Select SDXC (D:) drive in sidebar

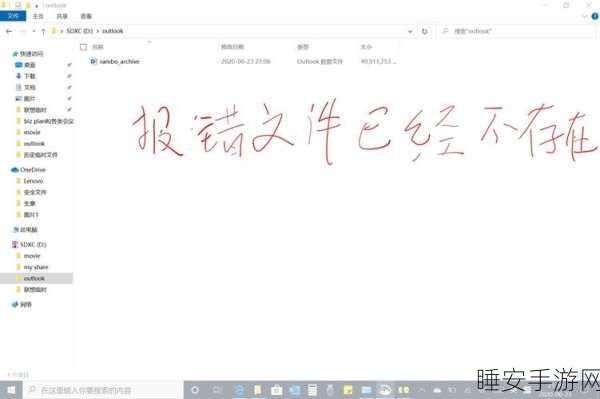click(x=33, y=244)
